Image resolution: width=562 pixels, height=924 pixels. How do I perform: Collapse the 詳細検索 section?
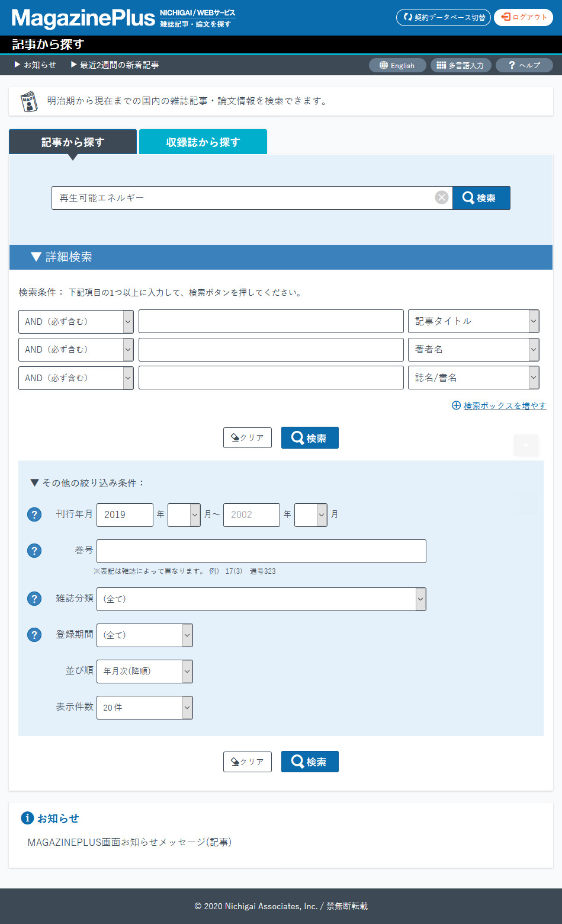coord(62,257)
